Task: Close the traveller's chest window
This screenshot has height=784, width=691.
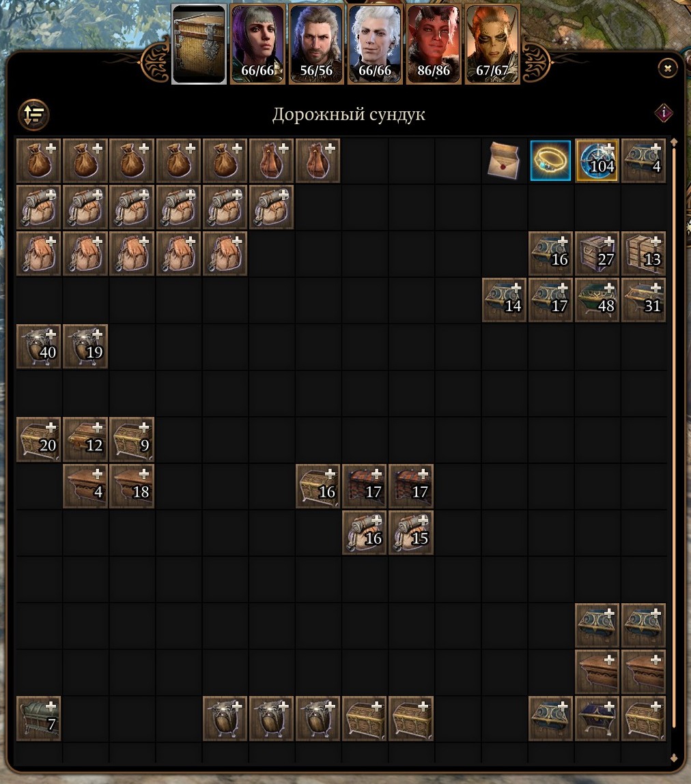Action: tap(668, 68)
